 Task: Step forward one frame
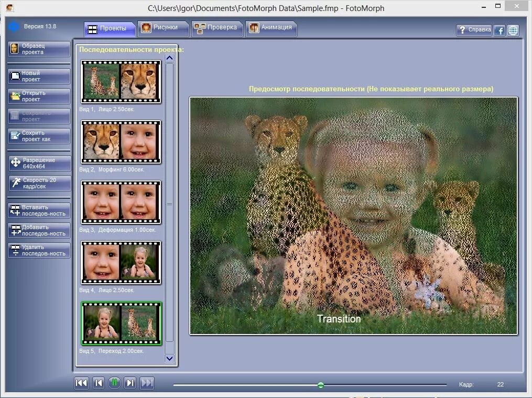coord(131,383)
